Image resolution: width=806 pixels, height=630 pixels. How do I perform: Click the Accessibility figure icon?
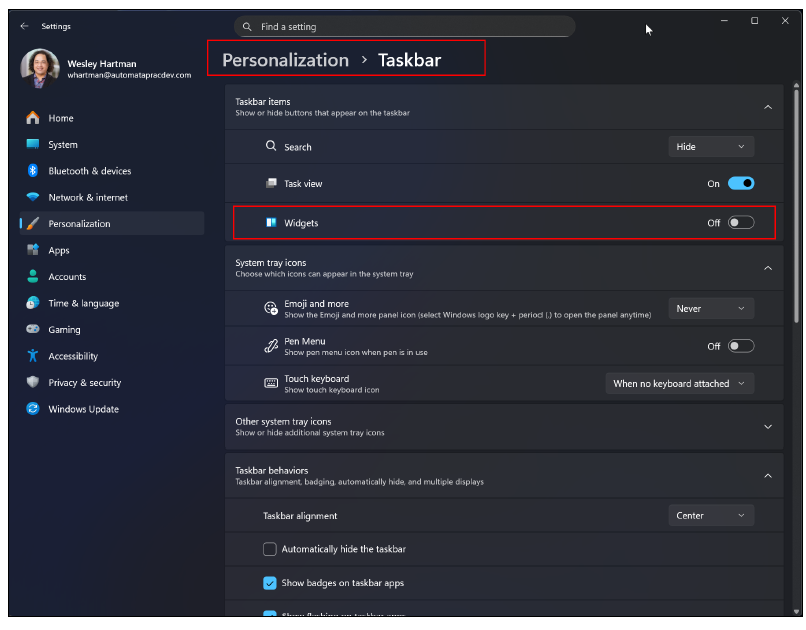[x=33, y=356]
